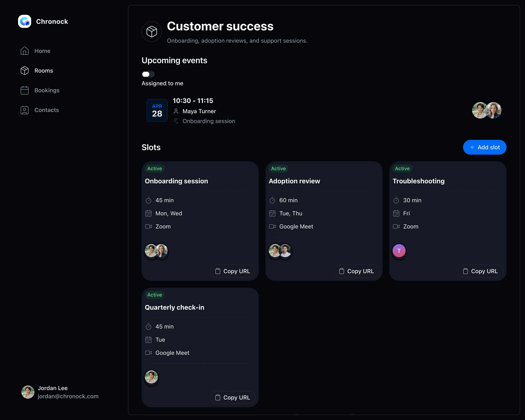
Task: Click the Customer success room cube icon
Action: [x=152, y=32]
